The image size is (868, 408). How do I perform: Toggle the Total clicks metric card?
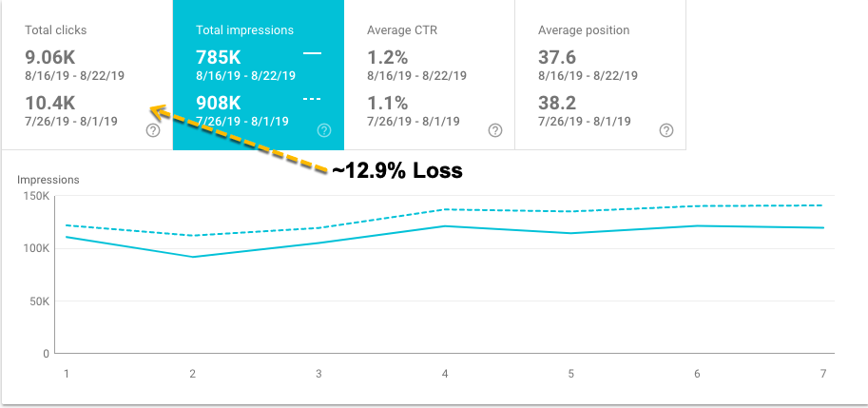87,75
